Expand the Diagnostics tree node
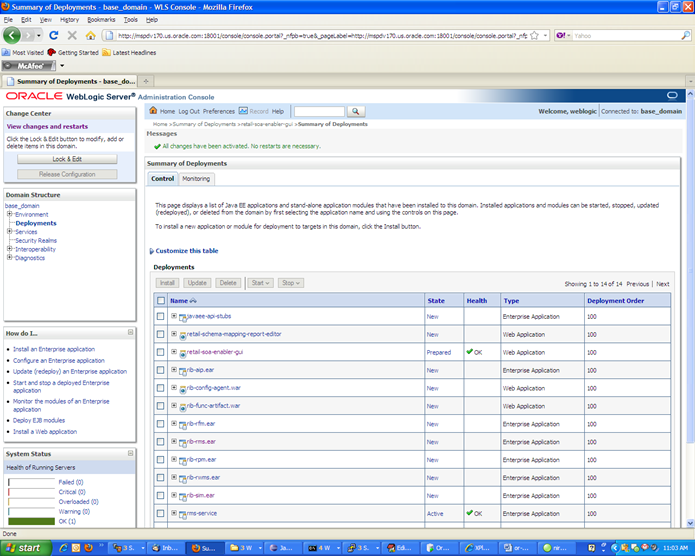This screenshot has width=696, height=557. tap(9, 257)
